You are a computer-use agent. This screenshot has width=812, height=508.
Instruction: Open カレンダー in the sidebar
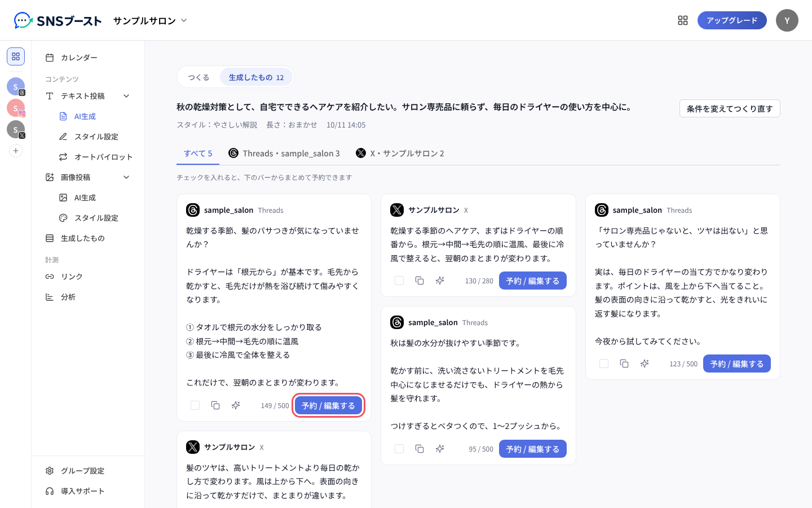point(88,58)
